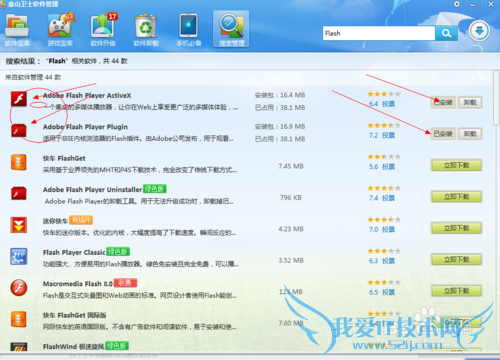
Task: Open the 软件宝库 software library tab
Action: (17, 30)
